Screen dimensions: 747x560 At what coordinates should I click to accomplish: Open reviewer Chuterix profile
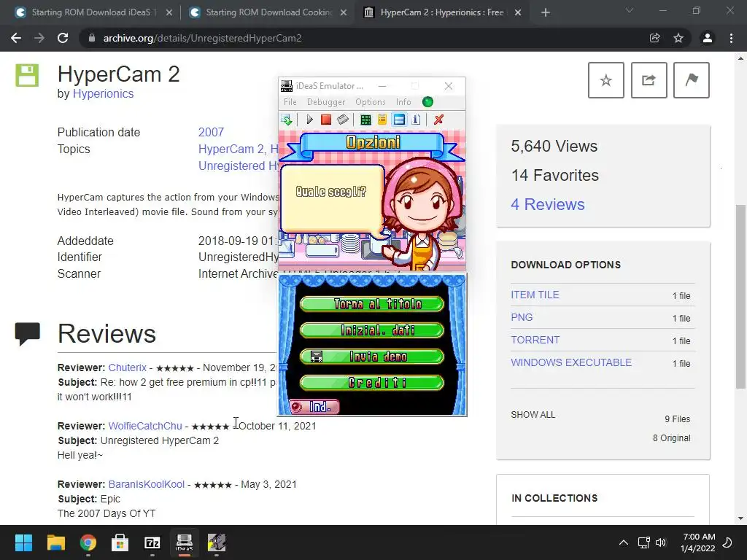tap(127, 367)
